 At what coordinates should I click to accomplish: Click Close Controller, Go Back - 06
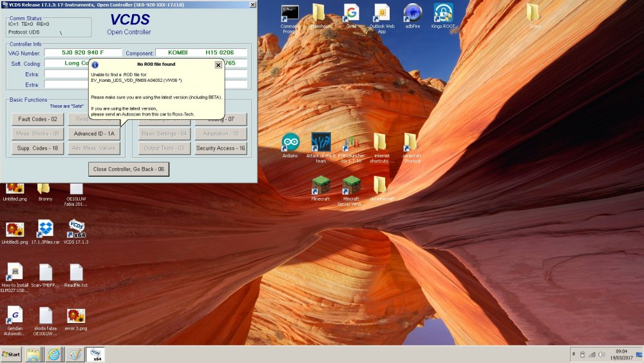(x=129, y=169)
